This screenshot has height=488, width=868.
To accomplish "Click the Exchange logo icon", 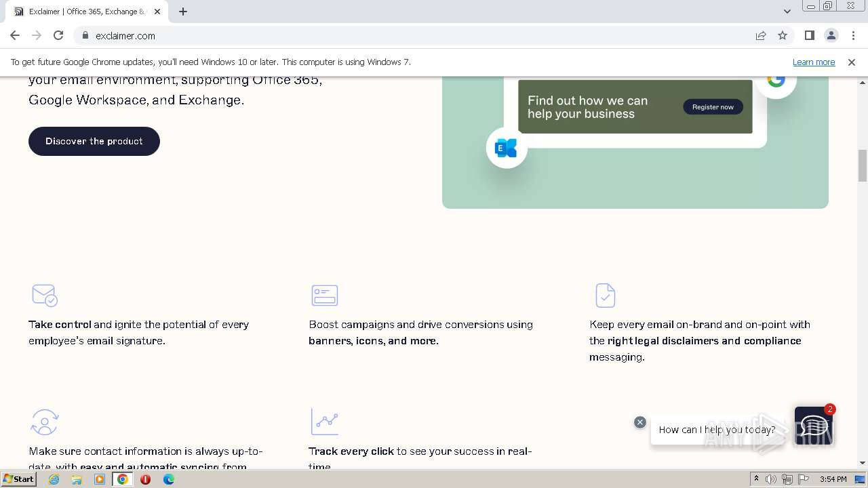I will (x=507, y=148).
